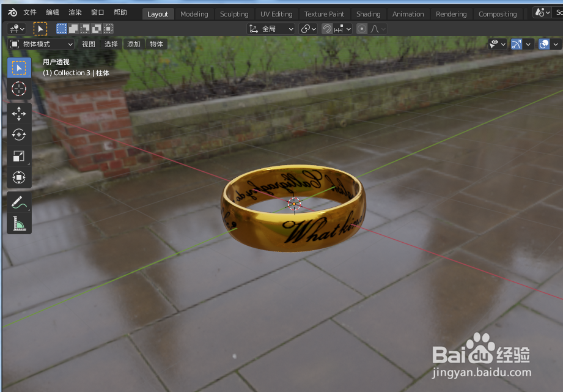
Task: Choose the Measure ruler tool
Action: pyautogui.click(x=19, y=223)
